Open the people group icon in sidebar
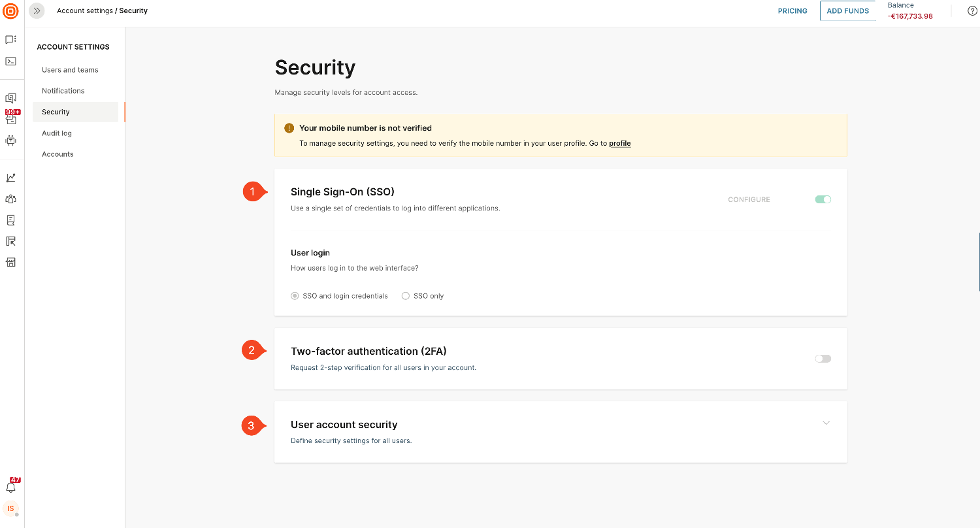 (10, 199)
